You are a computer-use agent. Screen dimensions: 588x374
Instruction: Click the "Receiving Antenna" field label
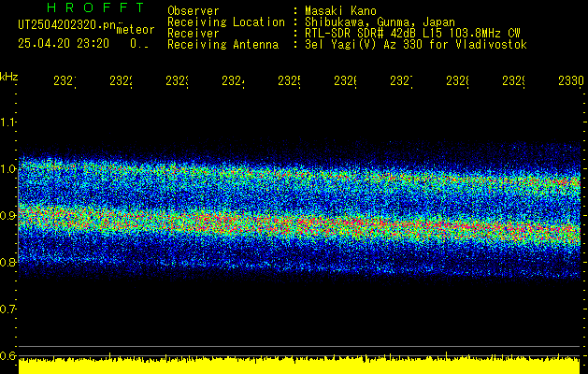click(222, 45)
